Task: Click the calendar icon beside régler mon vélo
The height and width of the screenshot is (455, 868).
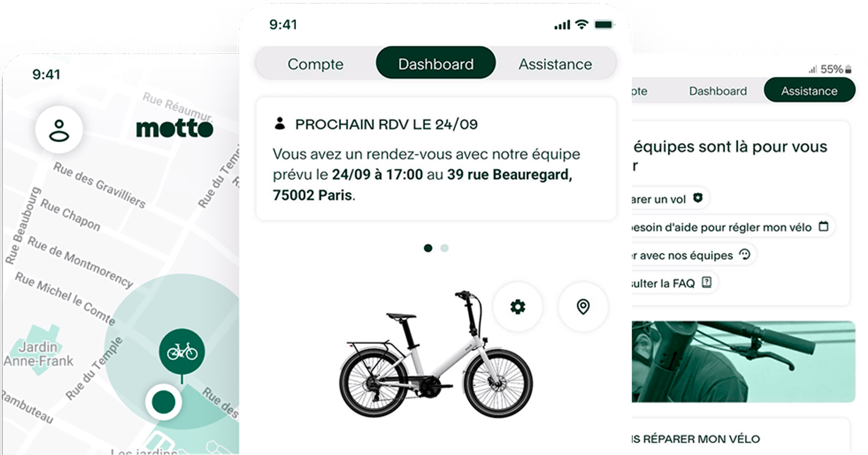Action: pos(823,226)
